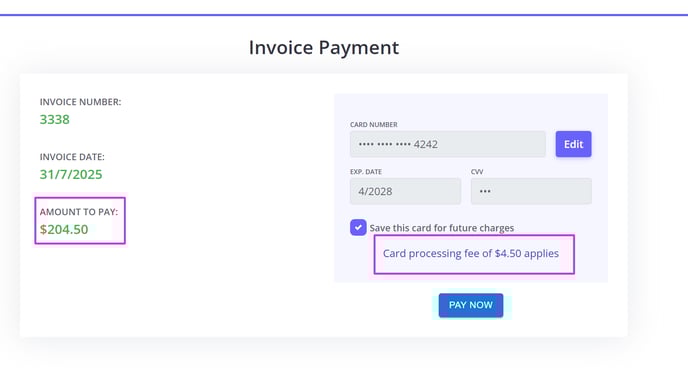Click the card number field ending 4242

(448, 144)
